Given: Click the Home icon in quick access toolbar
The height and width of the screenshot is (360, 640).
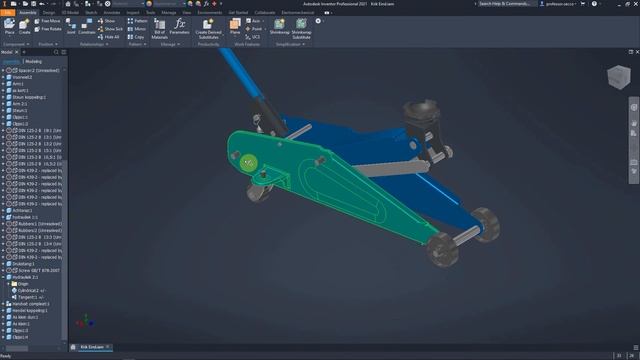Looking at the screenshot, I should (x=68, y=4).
